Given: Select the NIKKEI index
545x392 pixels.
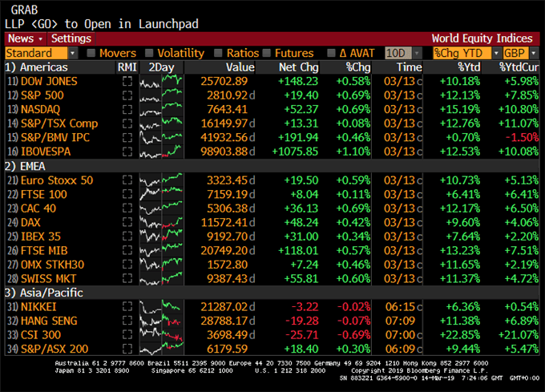Looking at the screenshot, I should pyautogui.click(x=38, y=306).
